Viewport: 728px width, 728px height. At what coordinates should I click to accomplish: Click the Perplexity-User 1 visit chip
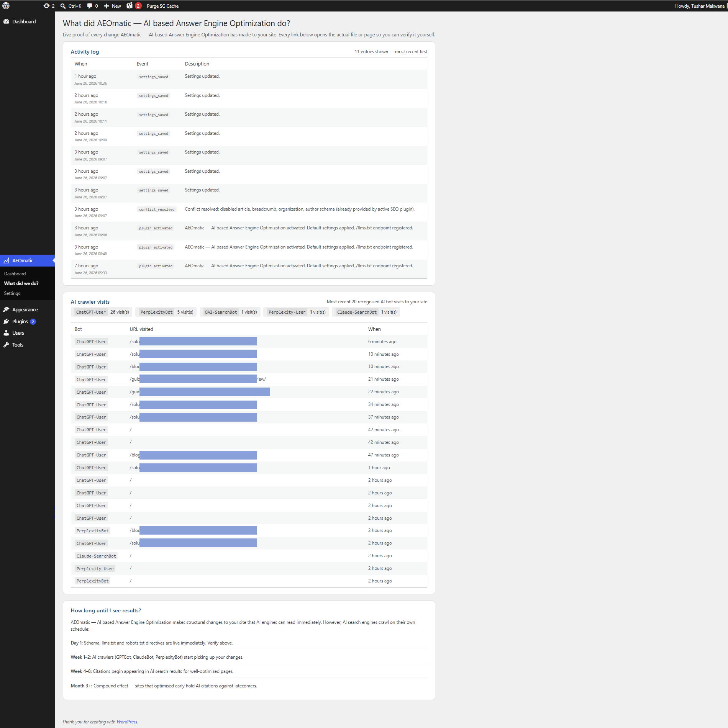coord(296,312)
